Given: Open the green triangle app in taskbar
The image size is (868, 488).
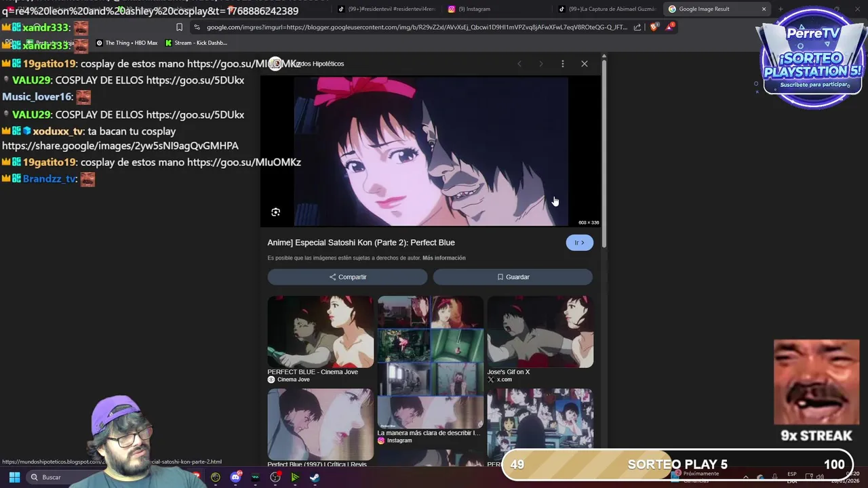Looking at the screenshot, I should click(295, 477).
